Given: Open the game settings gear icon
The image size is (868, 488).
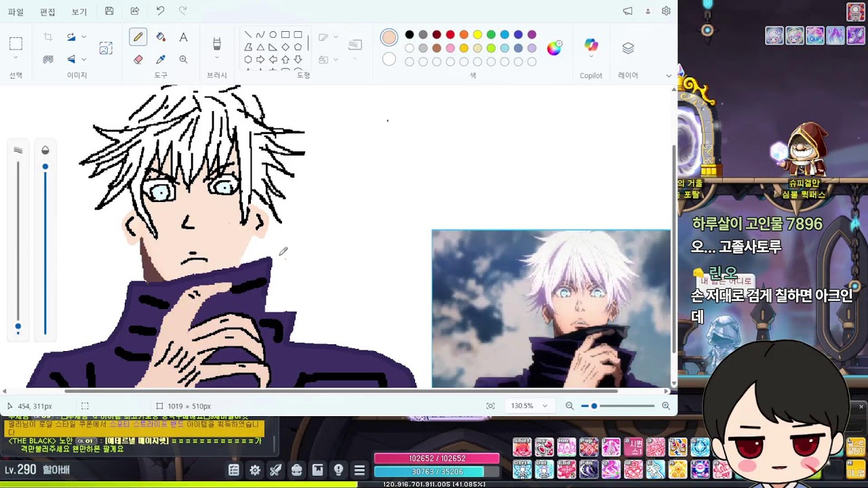Looking at the screenshot, I should pos(255,470).
